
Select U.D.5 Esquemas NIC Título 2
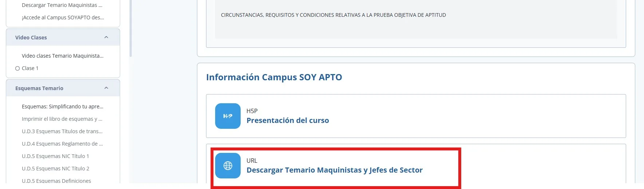click(55, 169)
